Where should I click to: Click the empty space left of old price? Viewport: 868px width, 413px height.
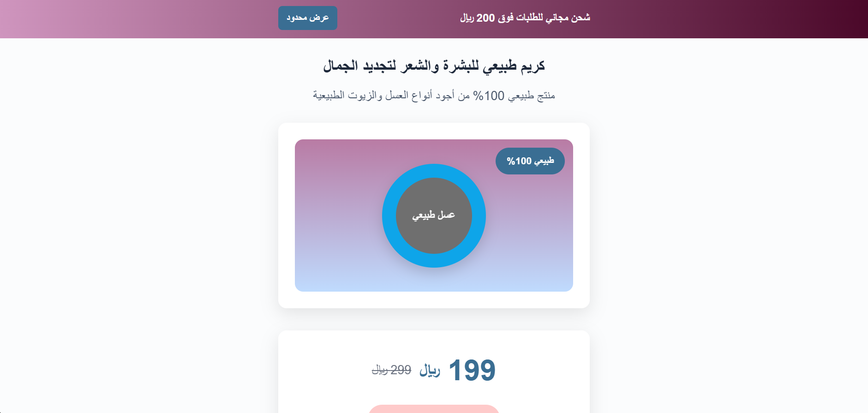(x=323, y=370)
